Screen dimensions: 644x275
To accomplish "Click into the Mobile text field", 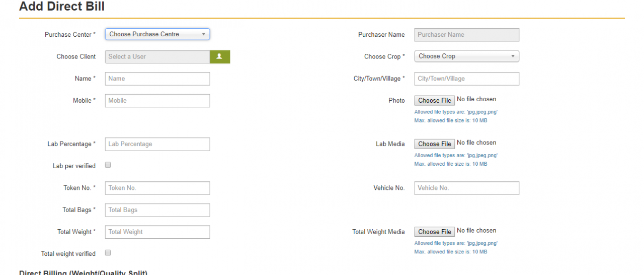I will click(157, 101).
